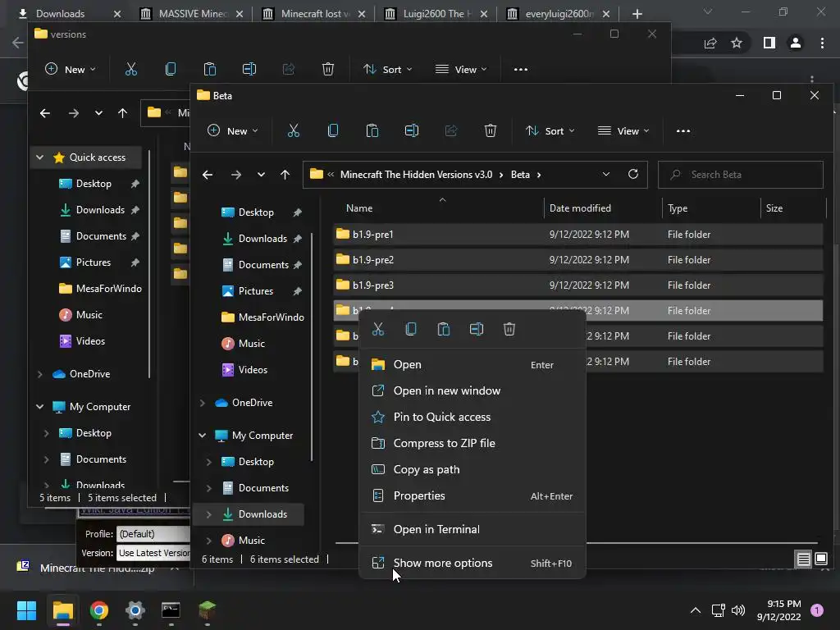Switch to details view in Beta status bar
This screenshot has height=630, width=840.
click(x=804, y=559)
